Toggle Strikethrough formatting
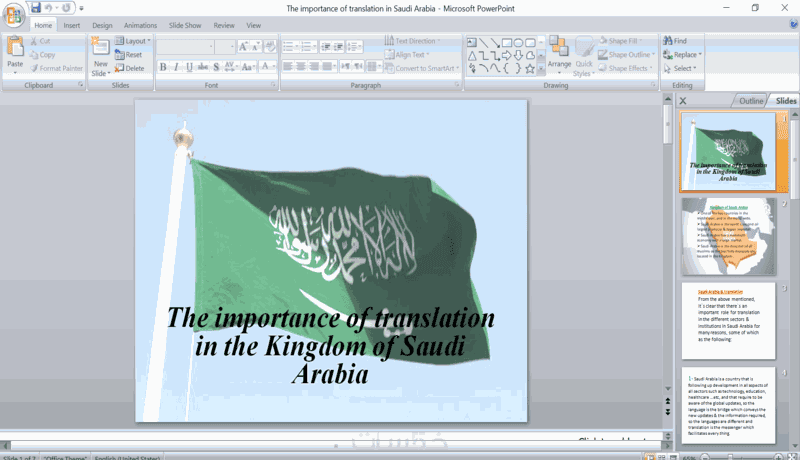This screenshot has width=800, height=460. (203, 67)
